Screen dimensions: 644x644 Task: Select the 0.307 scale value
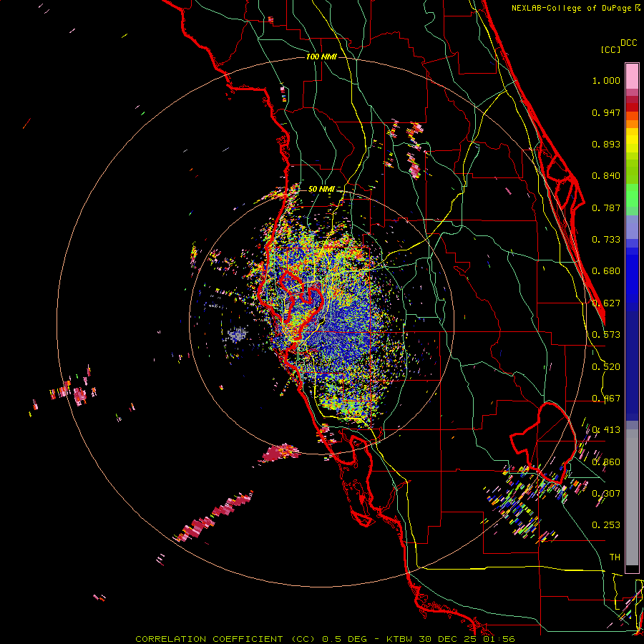(606, 493)
